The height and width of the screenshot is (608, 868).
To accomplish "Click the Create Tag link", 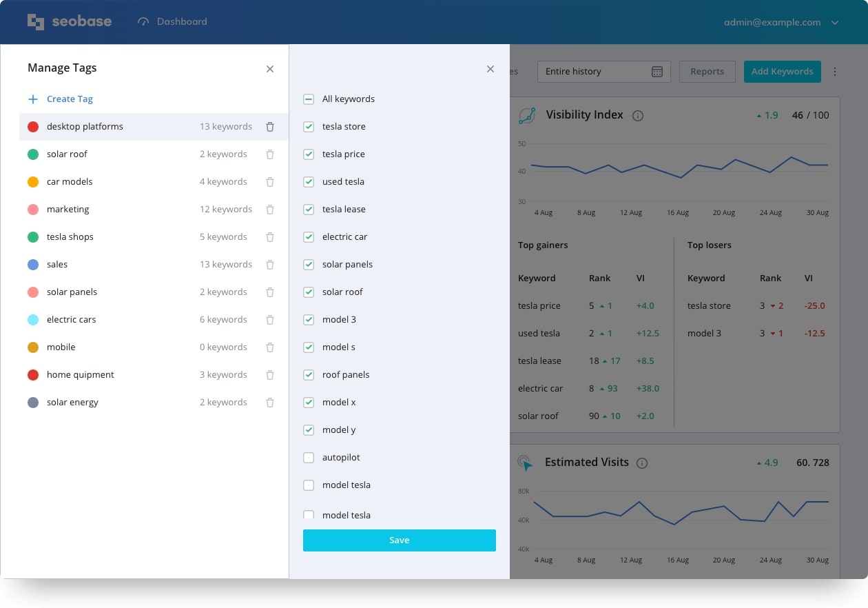I will point(69,99).
